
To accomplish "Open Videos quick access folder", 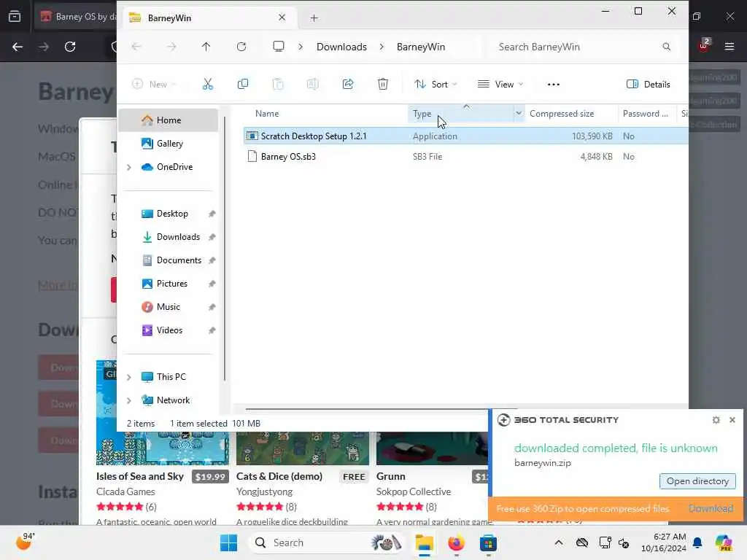I will (168, 330).
